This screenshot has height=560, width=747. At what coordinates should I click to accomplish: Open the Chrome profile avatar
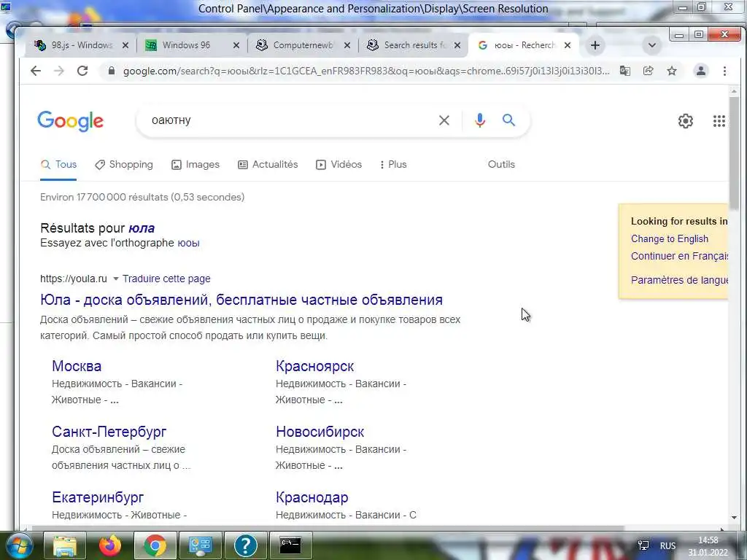point(701,71)
